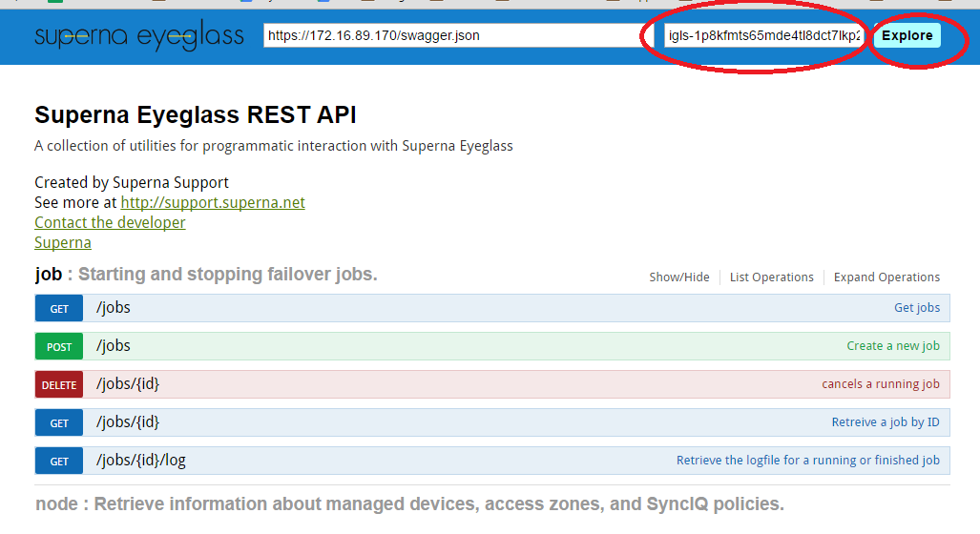Screen dimensions: 980x534
Task: Click the Superna Eyeglass logo
Action: (138, 35)
